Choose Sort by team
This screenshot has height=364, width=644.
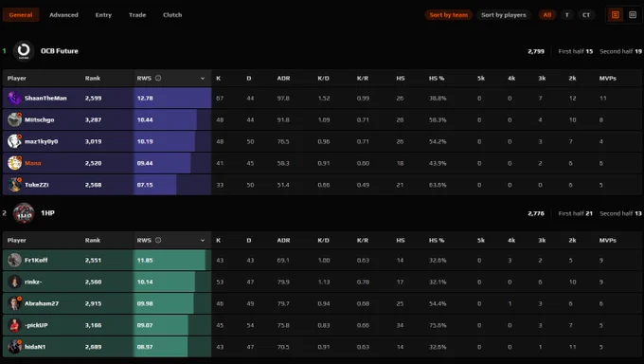tap(449, 15)
